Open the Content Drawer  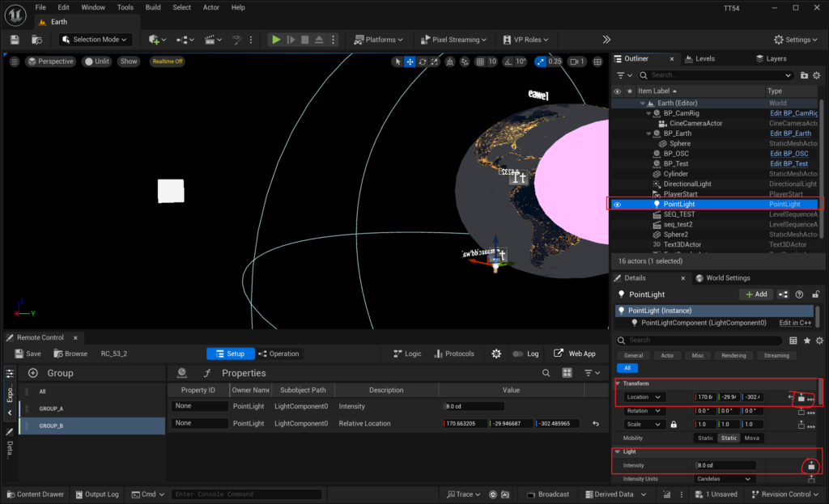click(36, 494)
